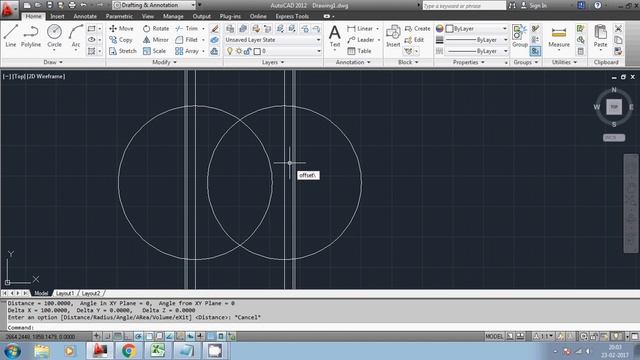
Task: Click the Leader tool
Action: pos(361,40)
